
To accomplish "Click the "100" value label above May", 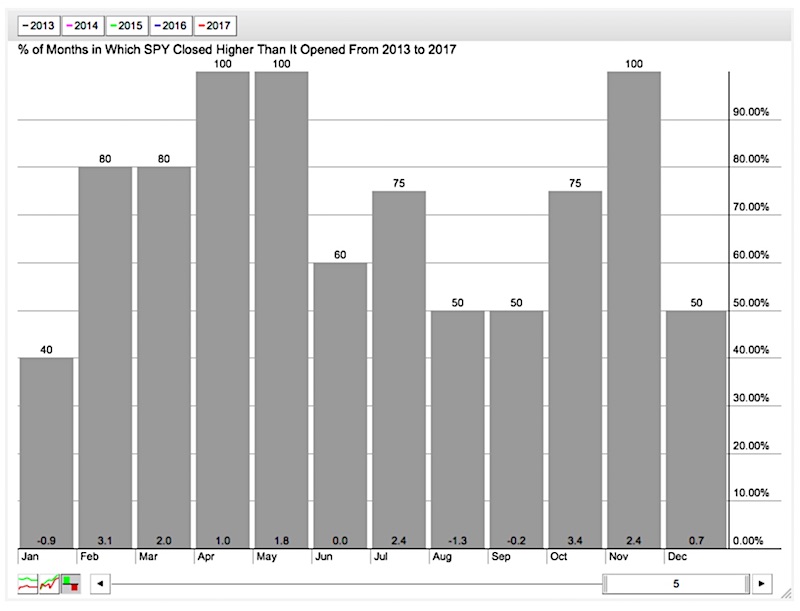I will [282, 64].
